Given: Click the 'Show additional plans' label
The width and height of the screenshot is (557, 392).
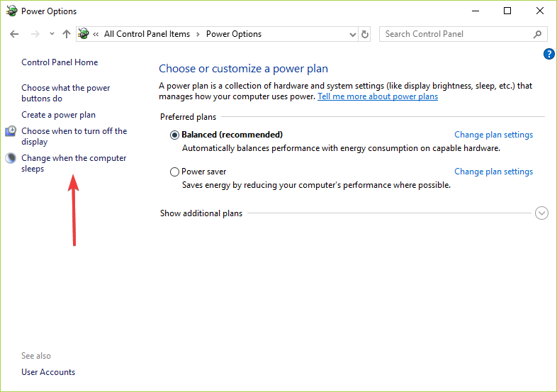Looking at the screenshot, I should click(201, 213).
